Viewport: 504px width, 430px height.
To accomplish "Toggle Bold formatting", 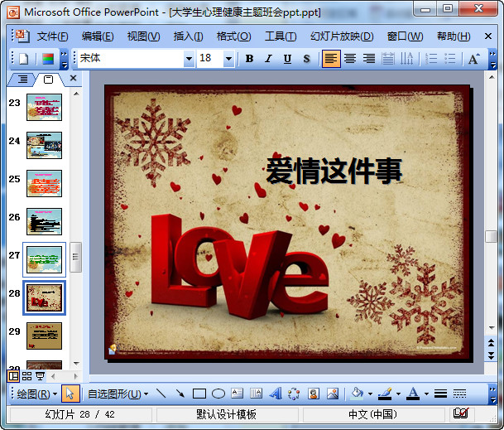I will [249, 59].
